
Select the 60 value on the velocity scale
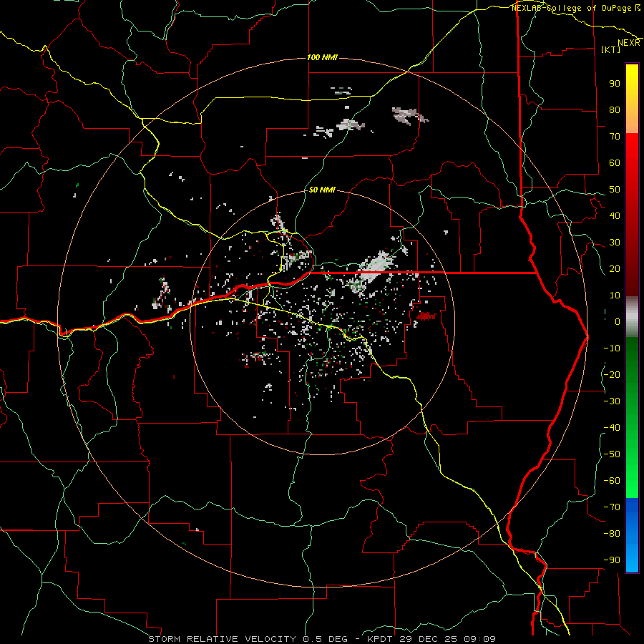tap(615, 163)
